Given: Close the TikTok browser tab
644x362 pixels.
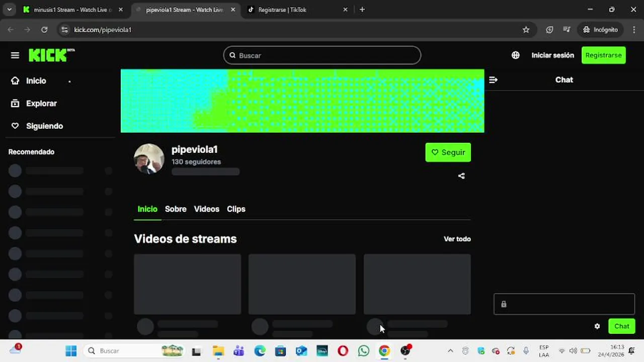Looking at the screenshot, I should point(345,10).
